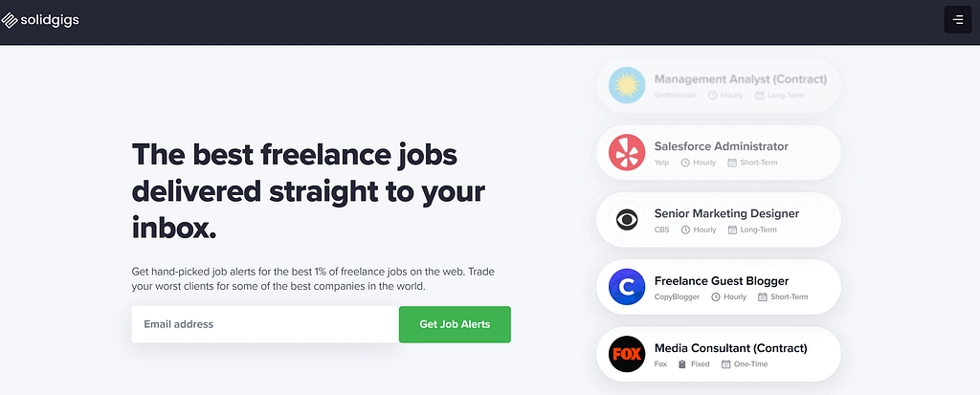Click calendar icon beside Short-Term under Yelp
980x395 pixels.
coord(732,163)
